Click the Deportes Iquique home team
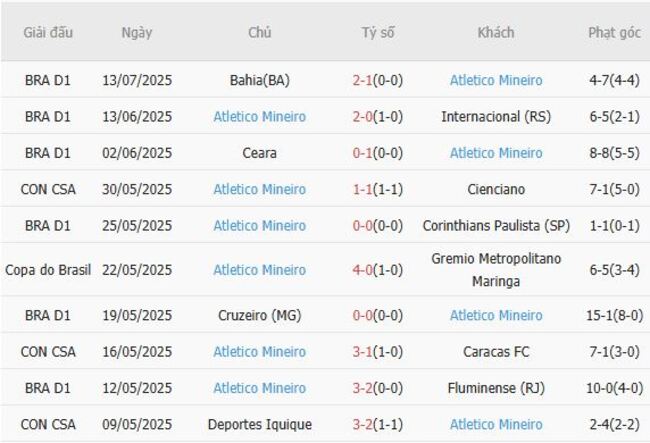The image size is (650, 443). pyautogui.click(x=260, y=424)
